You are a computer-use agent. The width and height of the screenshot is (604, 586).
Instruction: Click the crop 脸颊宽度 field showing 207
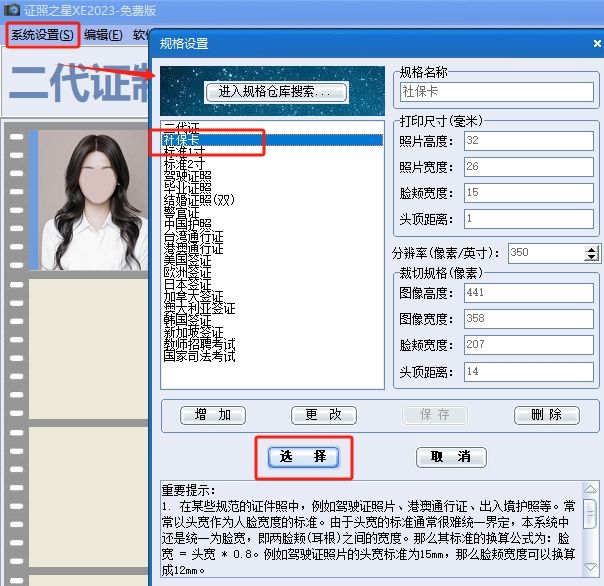[x=528, y=345]
